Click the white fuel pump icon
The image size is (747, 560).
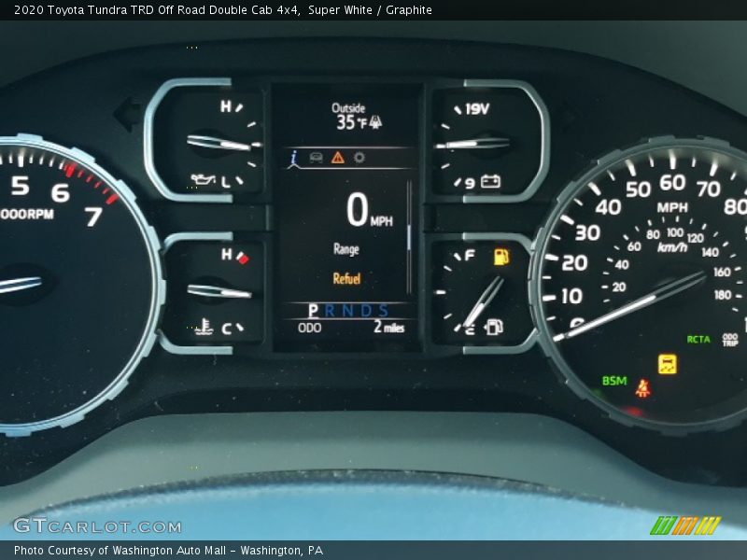(x=494, y=327)
